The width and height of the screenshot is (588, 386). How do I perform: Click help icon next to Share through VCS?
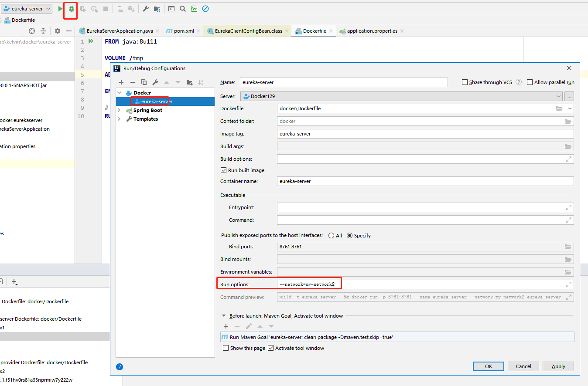tap(519, 82)
